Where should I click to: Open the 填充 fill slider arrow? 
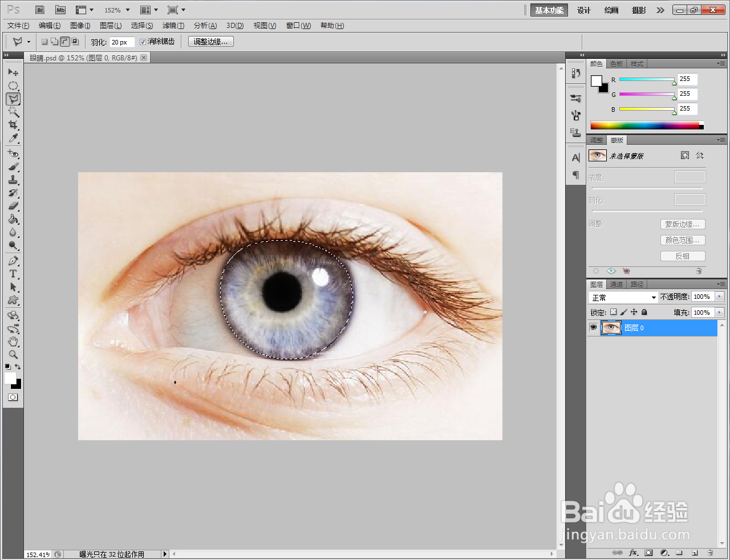coord(719,312)
